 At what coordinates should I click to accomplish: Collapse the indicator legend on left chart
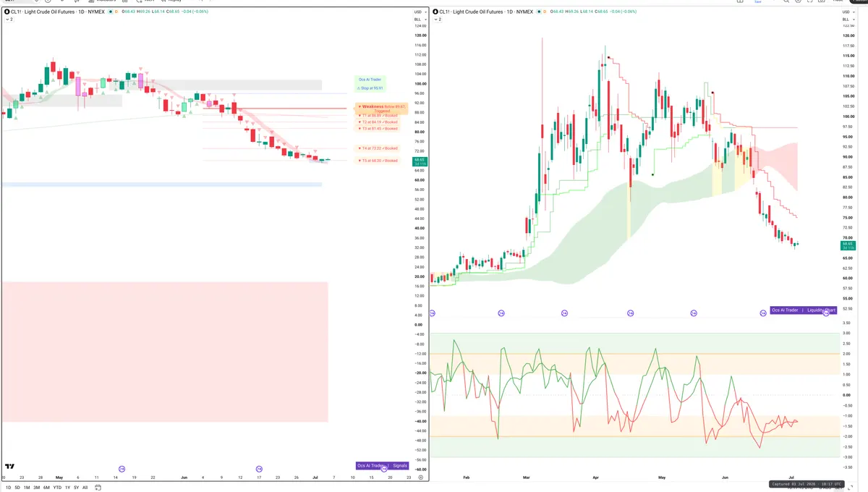(x=8, y=20)
